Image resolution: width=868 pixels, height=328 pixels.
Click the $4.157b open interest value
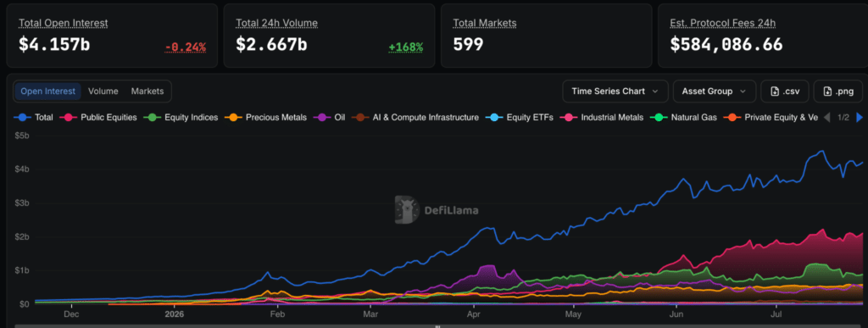(x=54, y=45)
